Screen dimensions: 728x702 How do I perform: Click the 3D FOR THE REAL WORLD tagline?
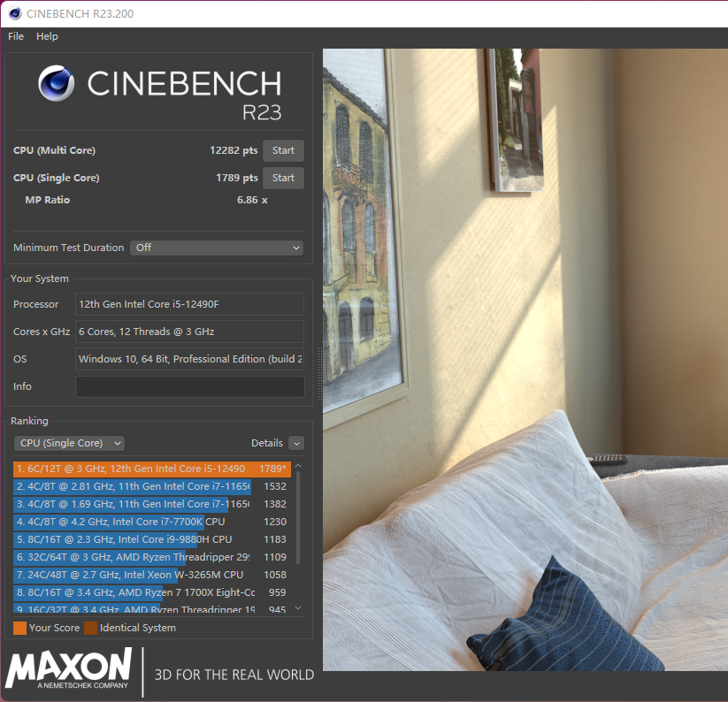234,675
